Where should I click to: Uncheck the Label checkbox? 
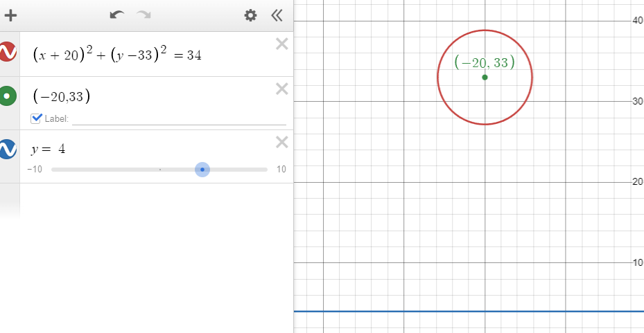pos(37,118)
